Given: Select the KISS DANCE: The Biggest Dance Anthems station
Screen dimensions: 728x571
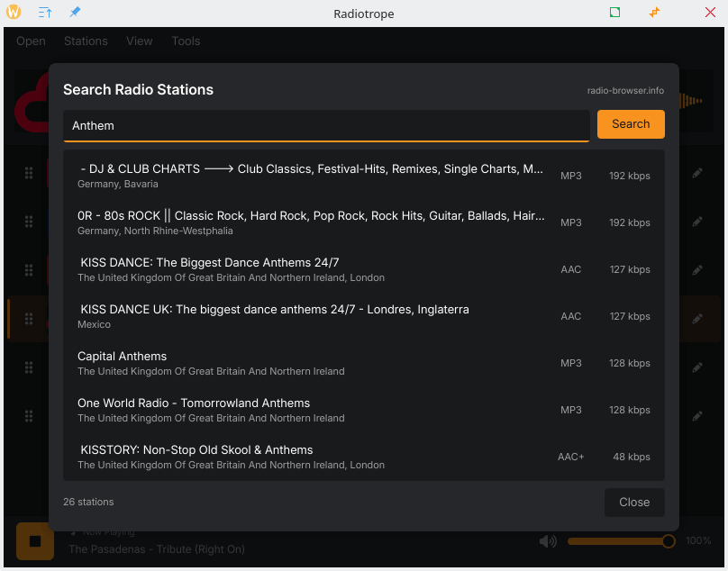Looking at the screenshot, I should (x=270, y=268).
